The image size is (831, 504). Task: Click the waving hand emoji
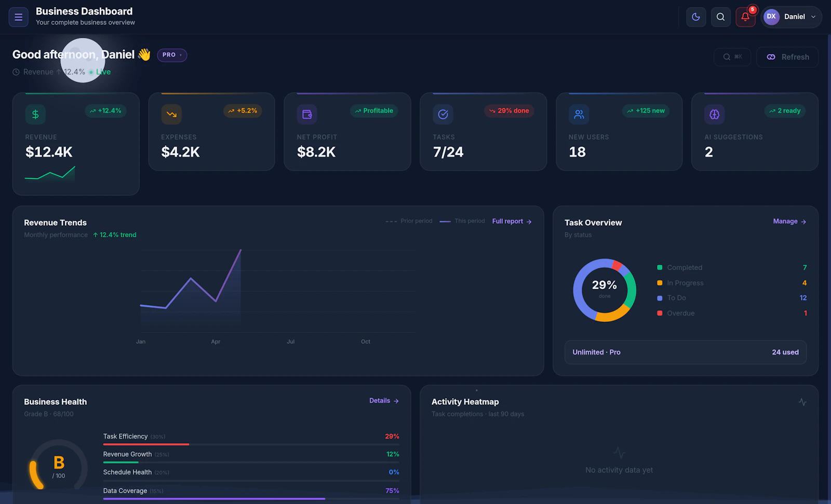(x=144, y=55)
